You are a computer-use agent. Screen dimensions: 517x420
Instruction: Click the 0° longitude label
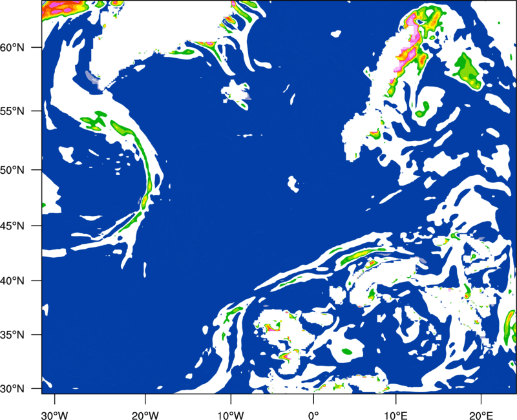tap(313, 415)
